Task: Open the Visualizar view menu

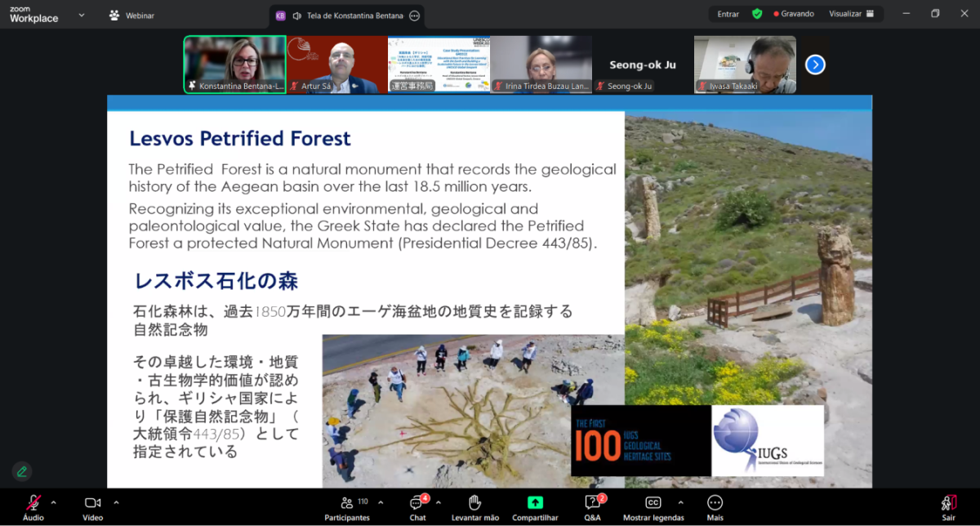Action: (x=851, y=14)
